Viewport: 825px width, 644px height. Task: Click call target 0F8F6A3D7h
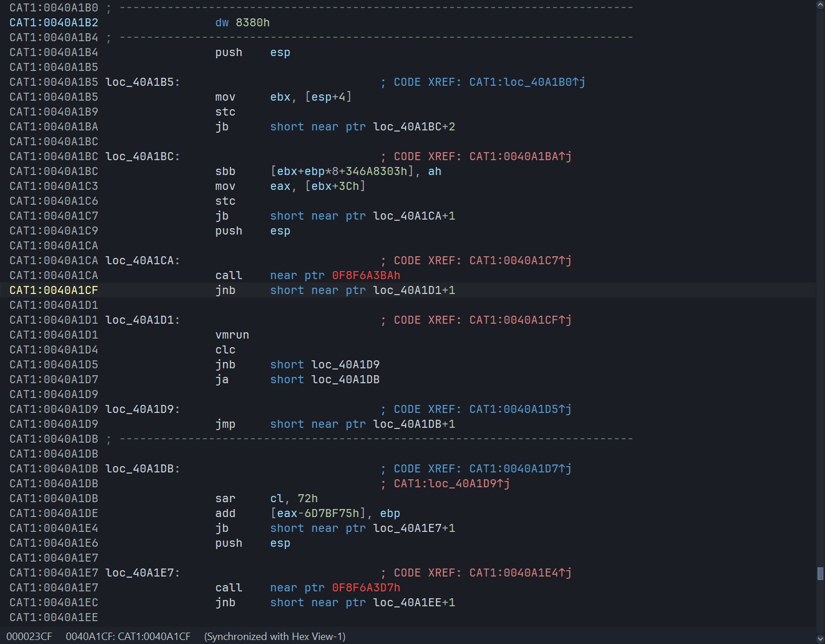point(366,588)
